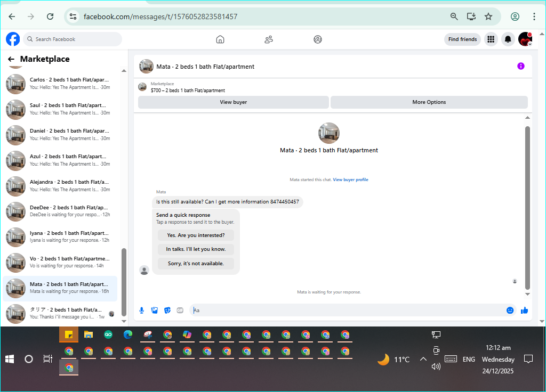This screenshot has width=546, height=392.
Task: Open the browser zoom magnifier icon
Action: coord(454,17)
